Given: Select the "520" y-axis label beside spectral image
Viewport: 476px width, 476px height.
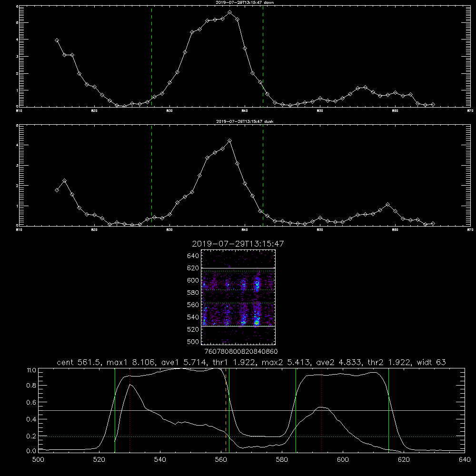Looking at the screenshot, I should (193, 329).
